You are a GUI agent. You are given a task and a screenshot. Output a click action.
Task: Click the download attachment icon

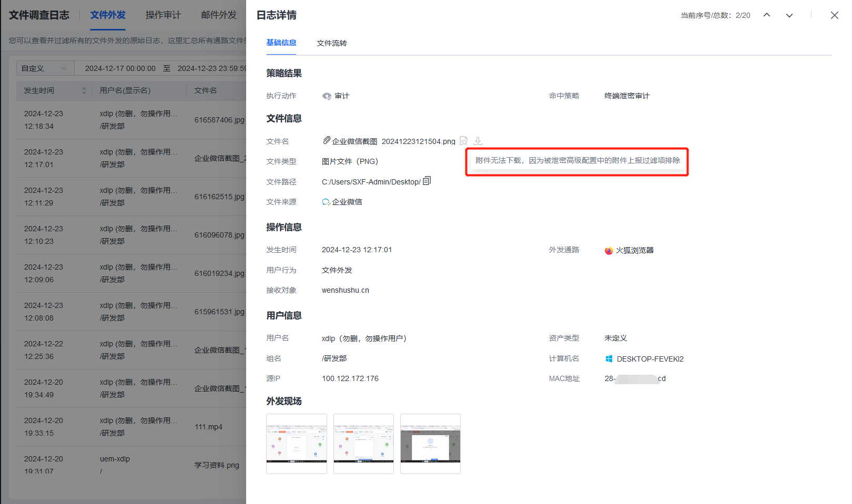478,141
